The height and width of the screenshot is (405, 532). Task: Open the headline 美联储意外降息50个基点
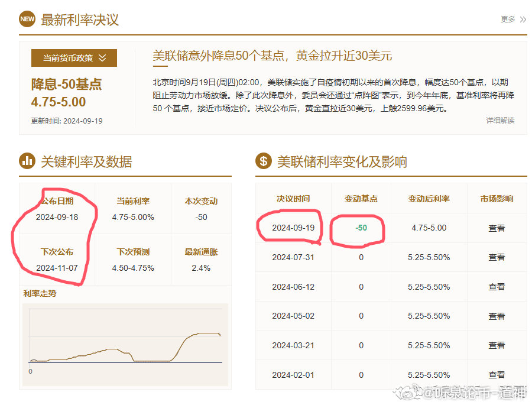pyautogui.click(x=273, y=56)
